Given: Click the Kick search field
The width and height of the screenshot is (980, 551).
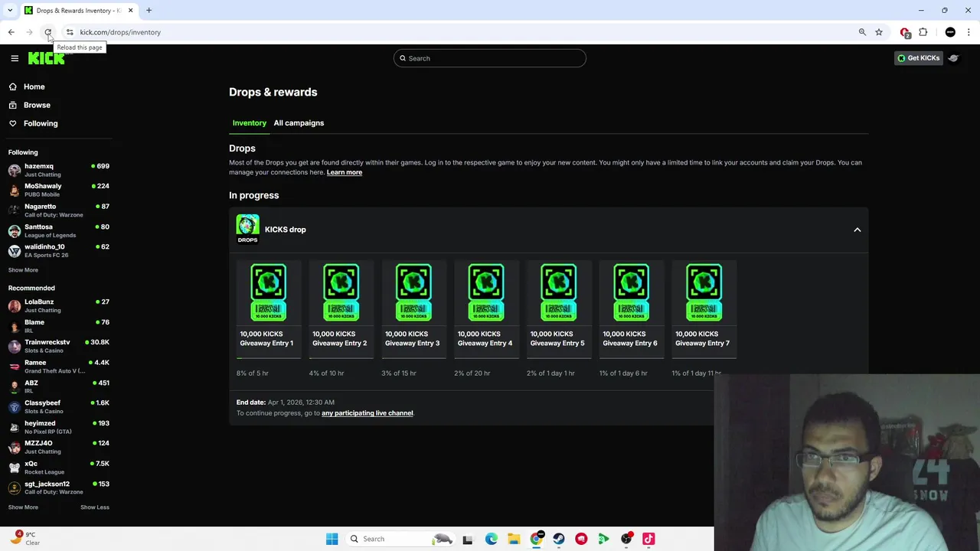Looking at the screenshot, I should click(490, 58).
